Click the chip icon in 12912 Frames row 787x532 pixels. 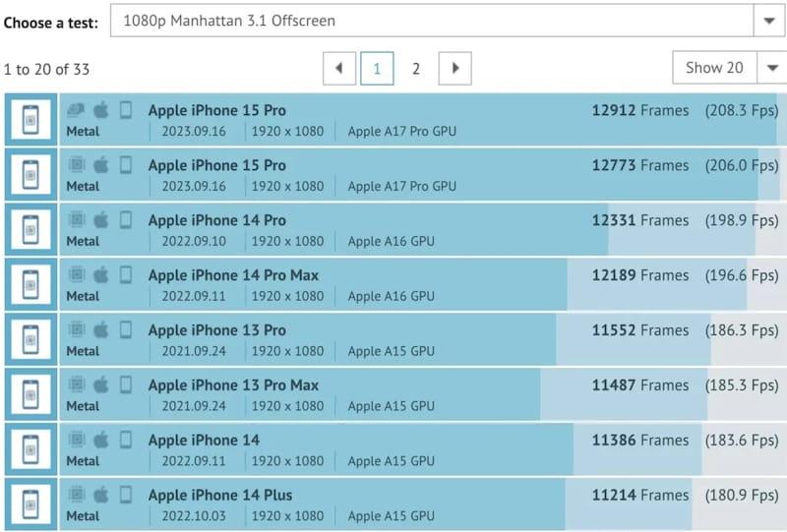click(x=77, y=109)
